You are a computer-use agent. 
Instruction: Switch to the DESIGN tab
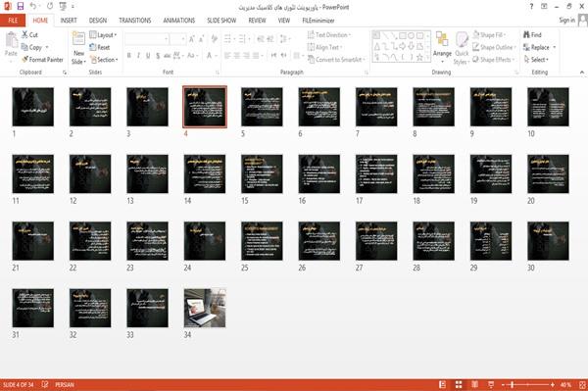98,21
